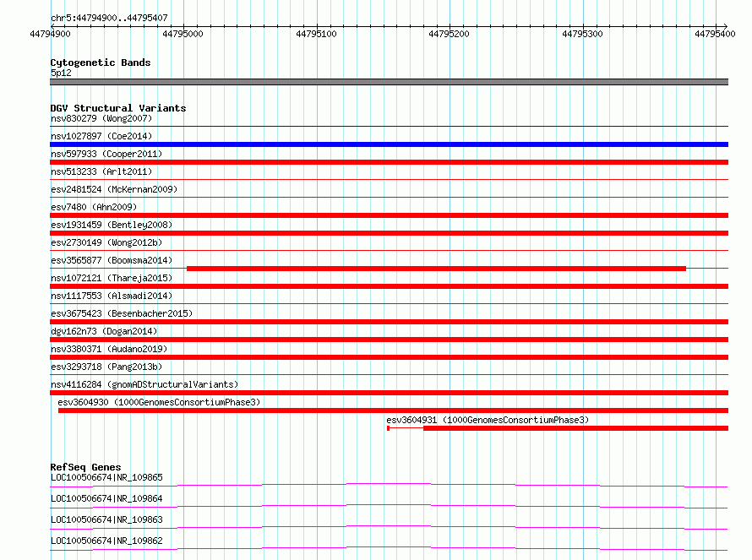Select the dgv162n73 (Dogan2014) label
752x560 pixels.
104,331
